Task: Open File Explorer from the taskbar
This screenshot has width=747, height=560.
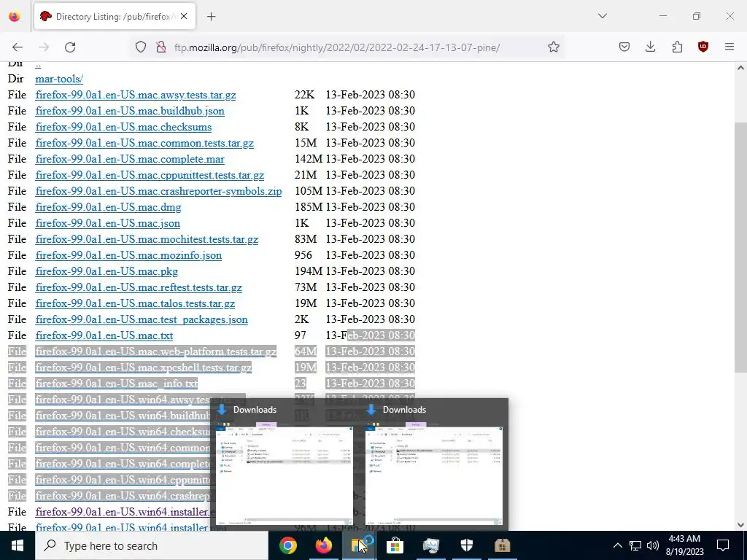Action: tap(359, 545)
